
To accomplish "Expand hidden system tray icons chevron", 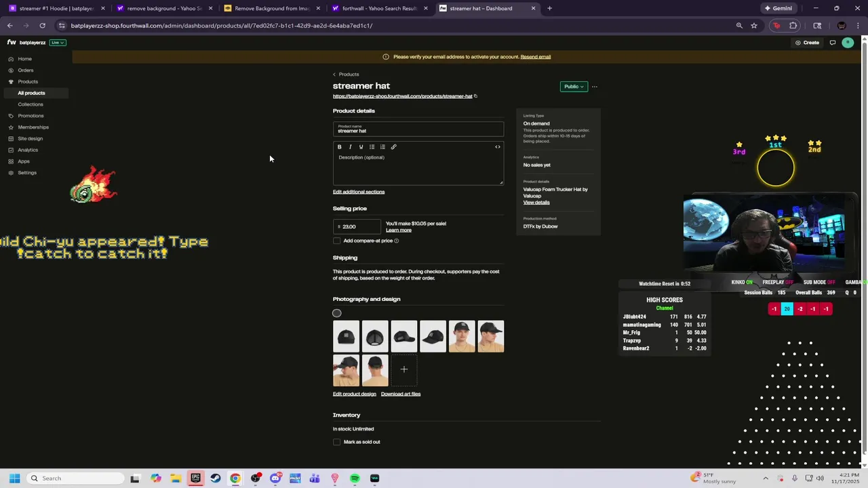I will pyautogui.click(x=766, y=479).
